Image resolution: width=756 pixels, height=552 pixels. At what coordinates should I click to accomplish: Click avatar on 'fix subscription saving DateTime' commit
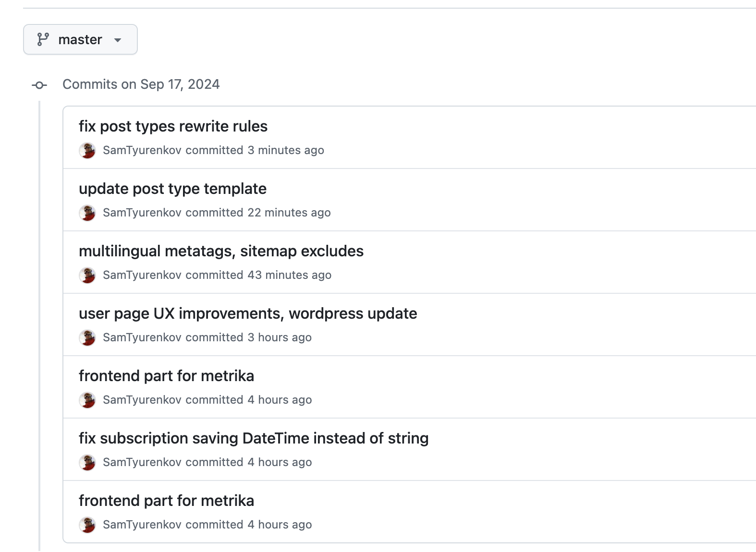pyautogui.click(x=87, y=462)
